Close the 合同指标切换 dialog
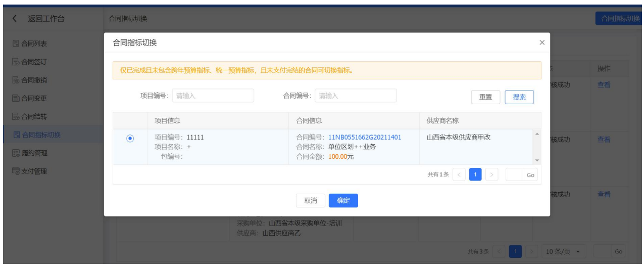This screenshot has width=644, height=265. (x=542, y=42)
